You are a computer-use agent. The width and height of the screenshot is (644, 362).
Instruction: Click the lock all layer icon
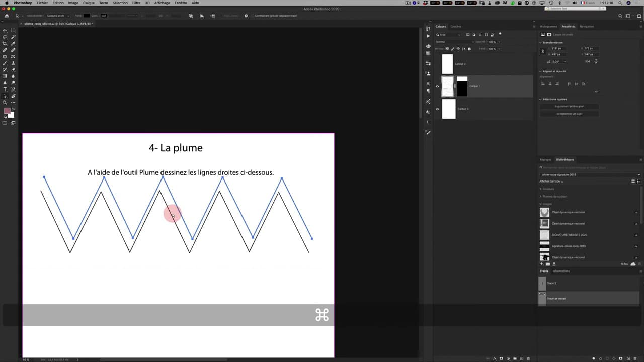coord(469,49)
